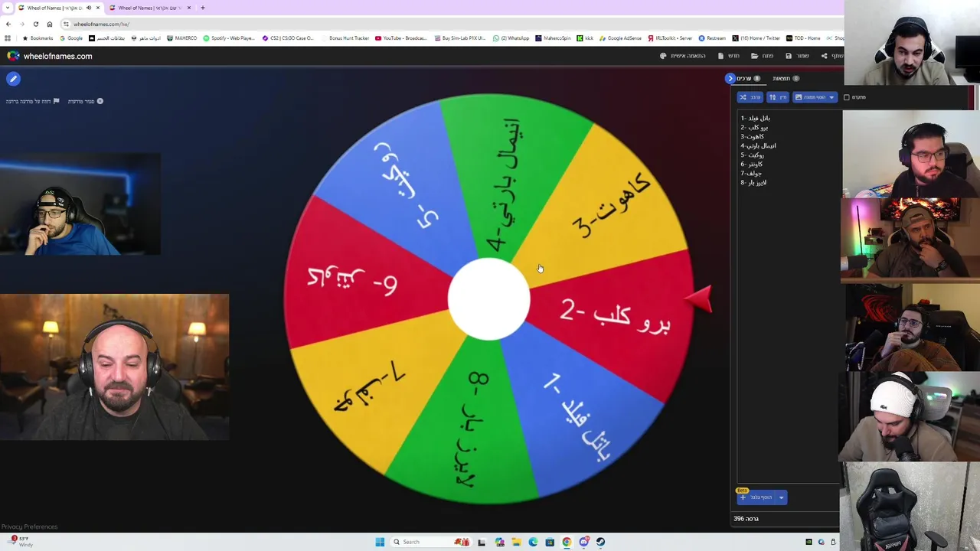Close the fullscreen-mode notice with X icon
This screenshot has width=980, height=551.
(100, 101)
